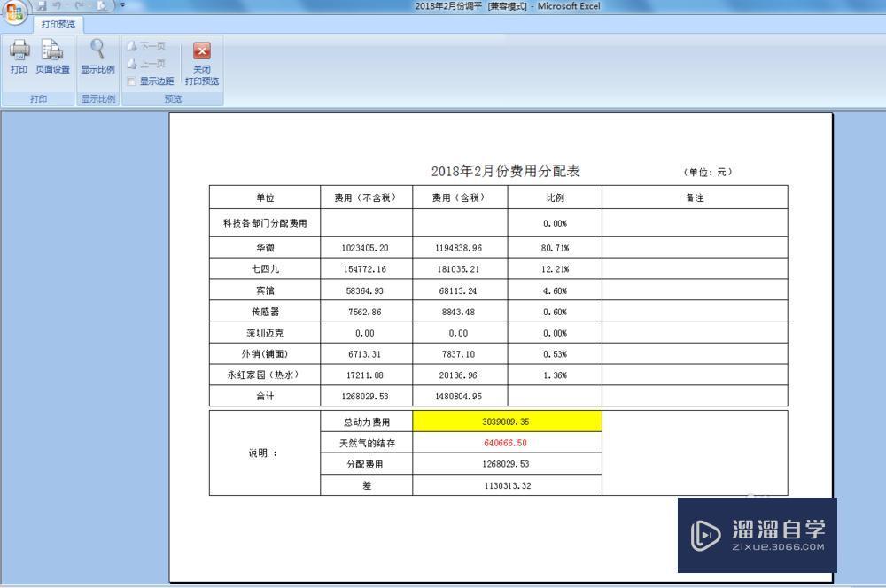
Task: Click the 显示比例 magnifier zoom button
Action: (97, 57)
